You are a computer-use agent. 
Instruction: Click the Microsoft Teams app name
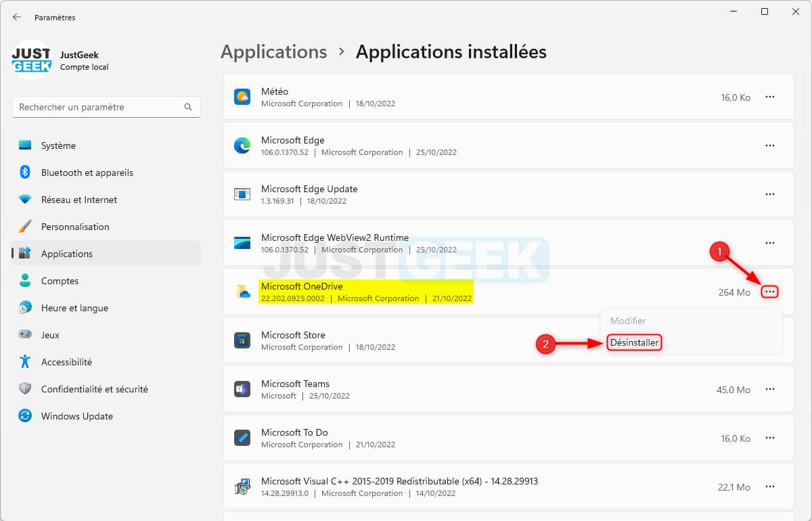[295, 384]
